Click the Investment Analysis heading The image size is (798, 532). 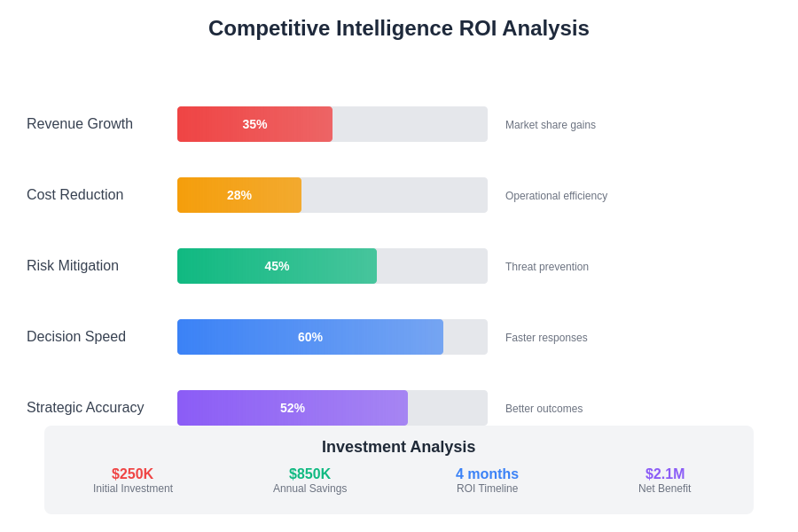tap(398, 447)
